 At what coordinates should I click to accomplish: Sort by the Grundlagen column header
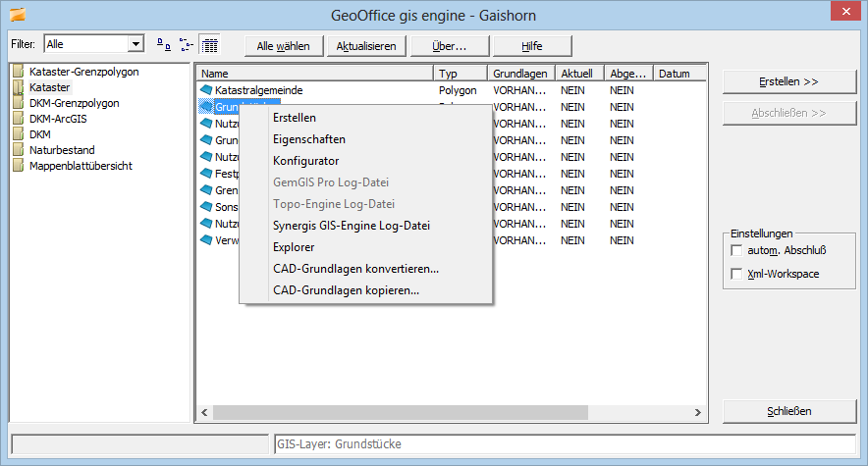[521, 74]
